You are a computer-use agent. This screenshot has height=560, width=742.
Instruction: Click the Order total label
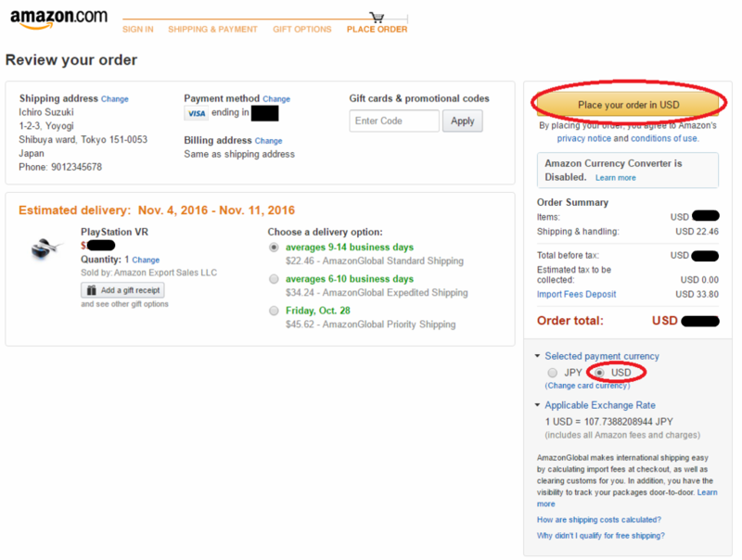click(x=569, y=321)
